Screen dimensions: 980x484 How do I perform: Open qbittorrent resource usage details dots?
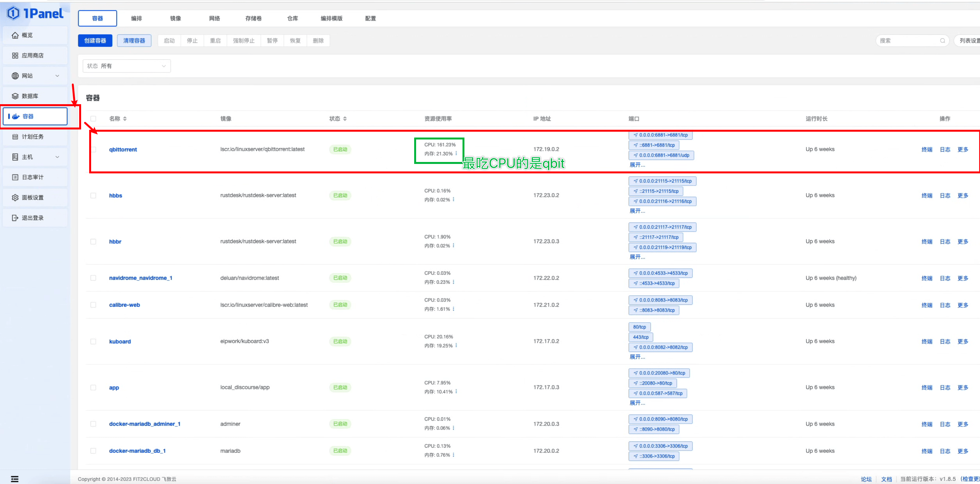point(456,153)
